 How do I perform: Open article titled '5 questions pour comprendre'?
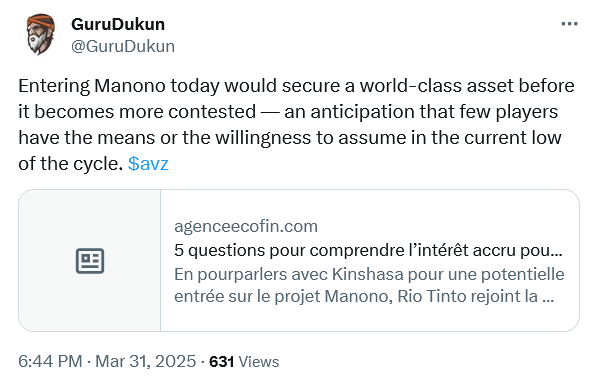tap(368, 251)
